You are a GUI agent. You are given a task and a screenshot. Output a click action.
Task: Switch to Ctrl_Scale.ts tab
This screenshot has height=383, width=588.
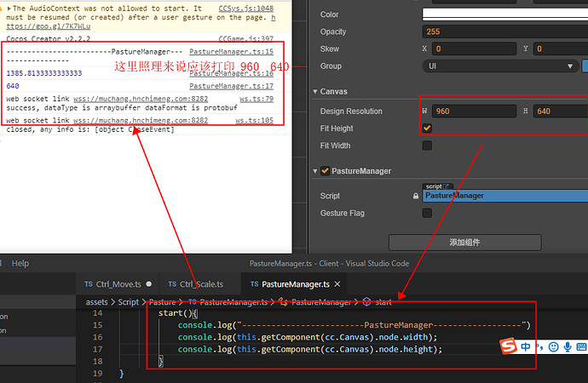point(200,284)
